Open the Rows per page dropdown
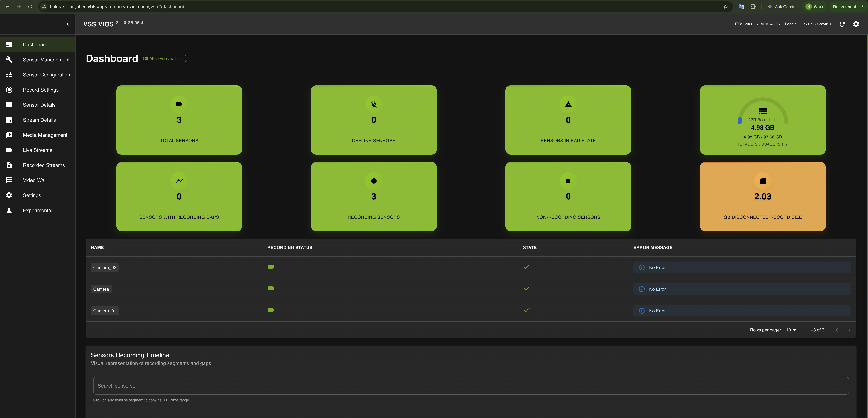Screen dimensions: 868x418 pos(791,330)
